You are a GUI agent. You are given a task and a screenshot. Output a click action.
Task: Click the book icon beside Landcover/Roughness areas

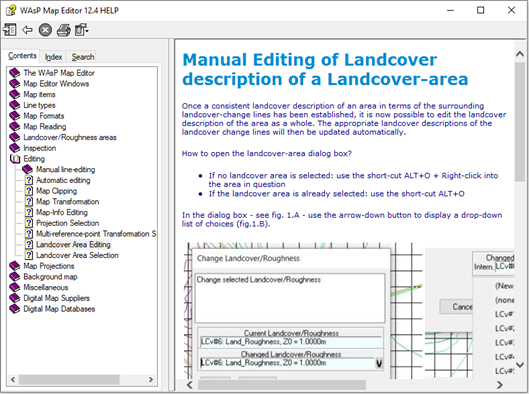[15, 137]
